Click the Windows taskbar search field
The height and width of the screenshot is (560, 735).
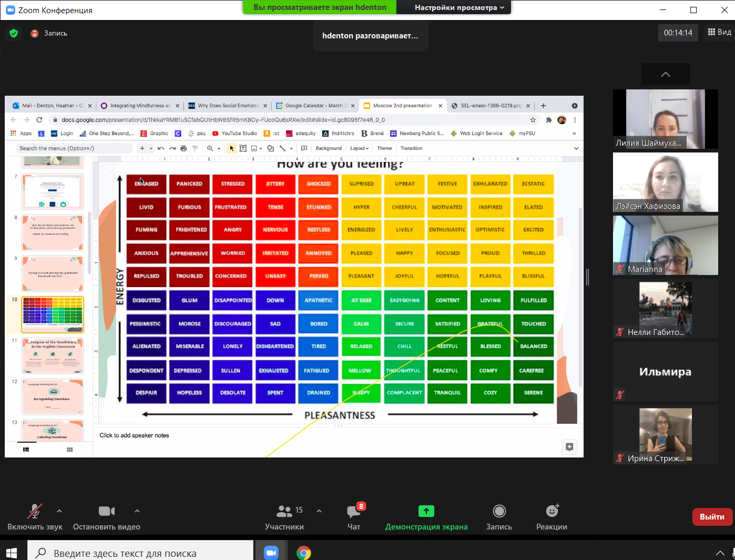point(142,553)
